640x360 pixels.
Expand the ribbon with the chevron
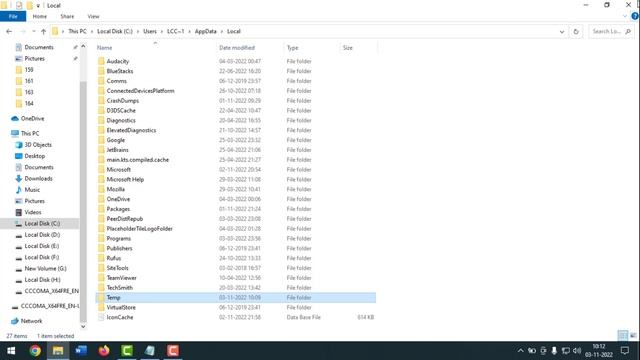pos(625,16)
